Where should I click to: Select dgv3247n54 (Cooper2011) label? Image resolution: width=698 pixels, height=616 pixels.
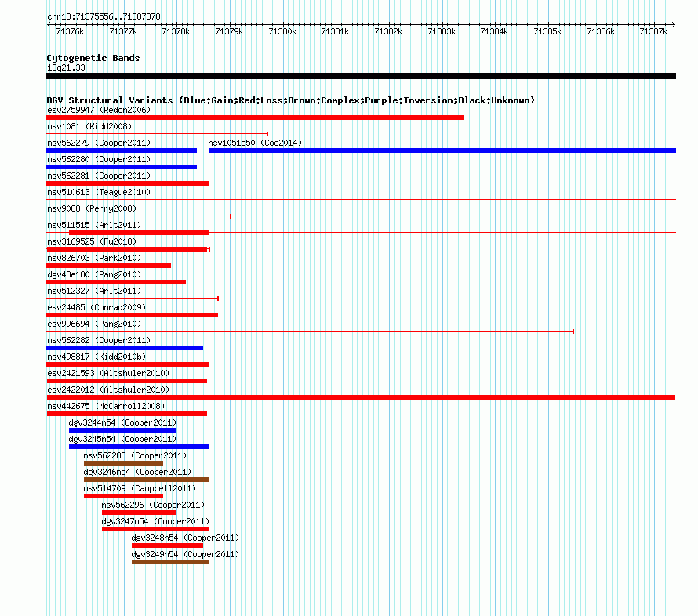[155, 521]
